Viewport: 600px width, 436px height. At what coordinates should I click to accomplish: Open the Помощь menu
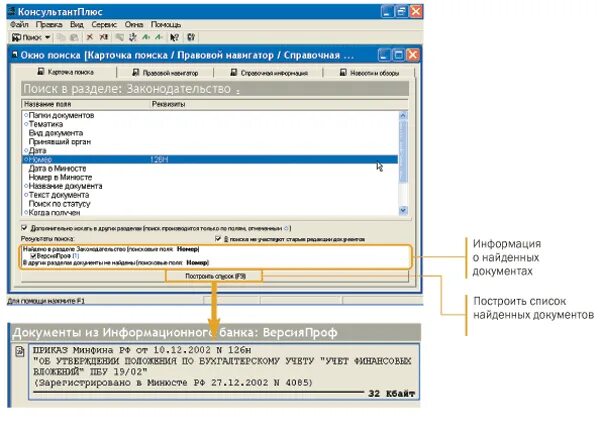coord(166,24)
